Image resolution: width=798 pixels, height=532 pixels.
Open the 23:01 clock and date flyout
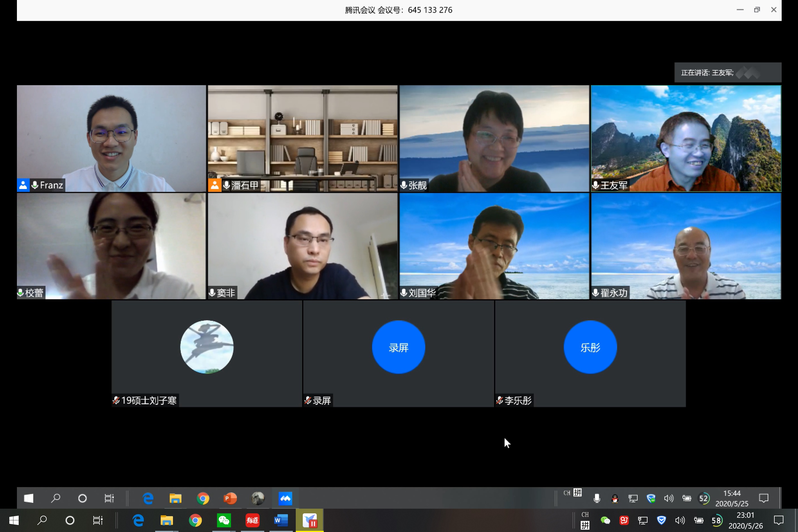point(745,520)
